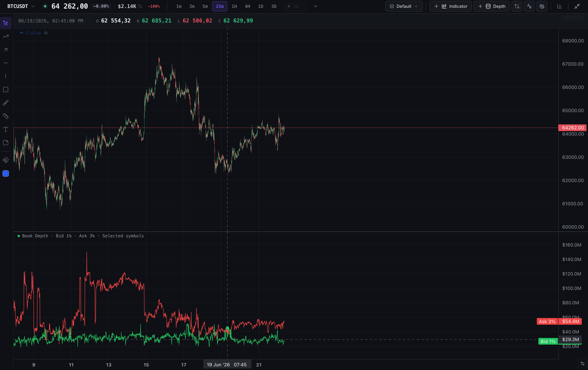Open the balance scale compare icon
The height and width of the screenshot is (370, 588).
pyautogui.click(x=542, y=6)
